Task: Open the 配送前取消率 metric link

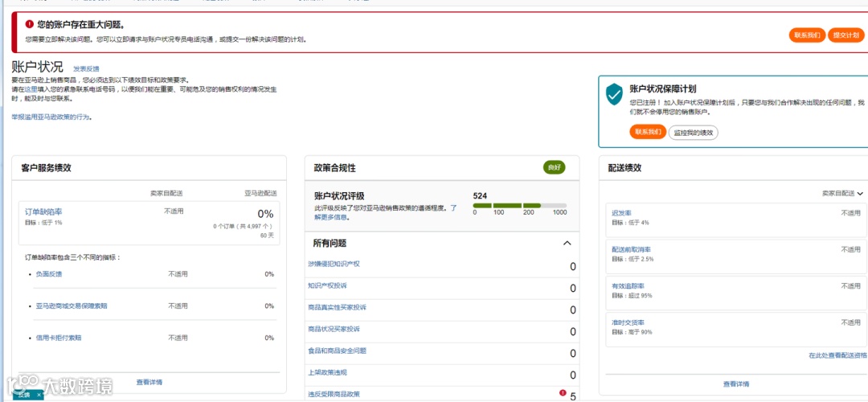Action: tap(631, 249)
